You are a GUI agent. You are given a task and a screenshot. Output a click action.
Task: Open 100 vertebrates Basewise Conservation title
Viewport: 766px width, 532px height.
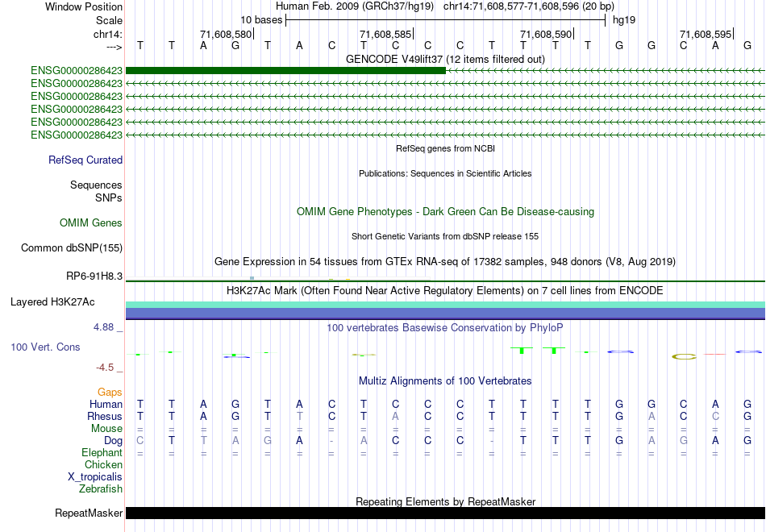pos(445,328)
